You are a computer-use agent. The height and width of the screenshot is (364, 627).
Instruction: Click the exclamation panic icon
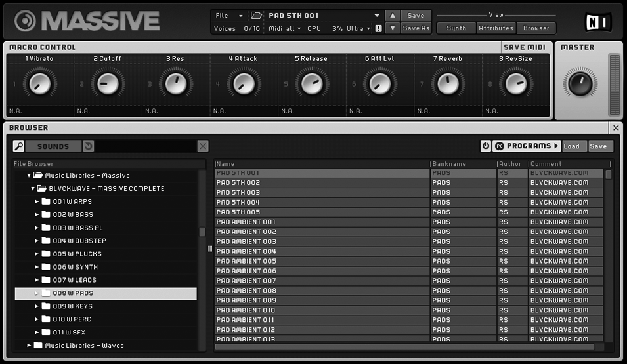coord(378,29)
